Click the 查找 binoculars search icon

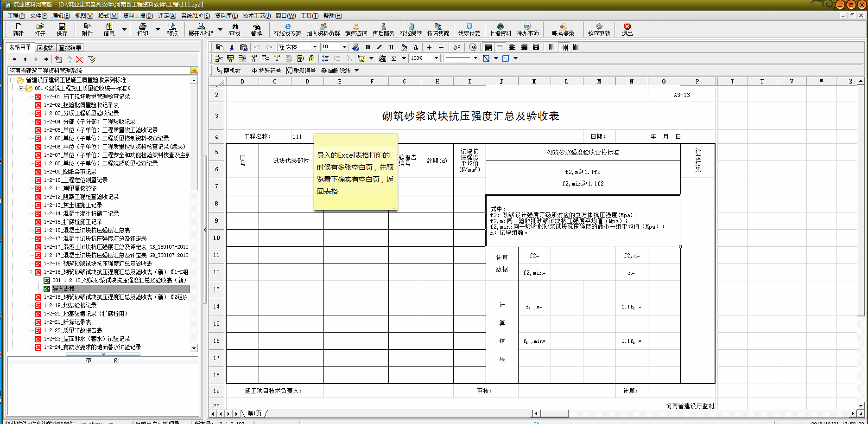(x=234, y=29)
